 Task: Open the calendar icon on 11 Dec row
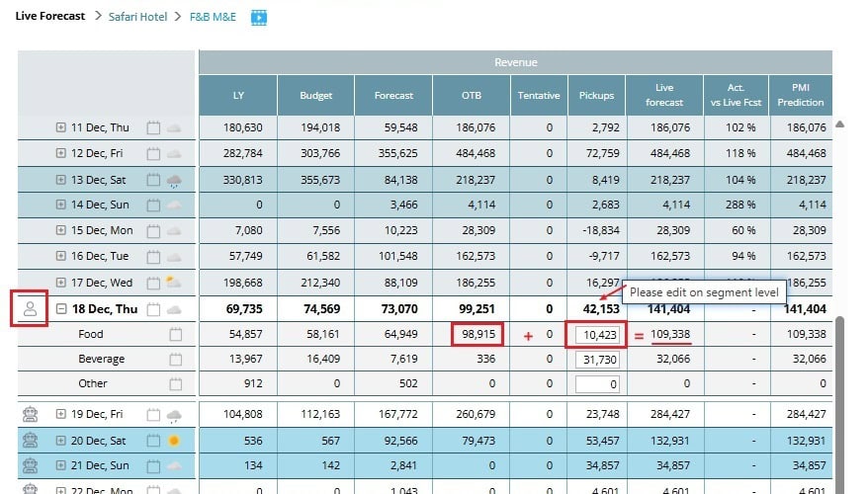pyautogui.click(x=153, y=127)
